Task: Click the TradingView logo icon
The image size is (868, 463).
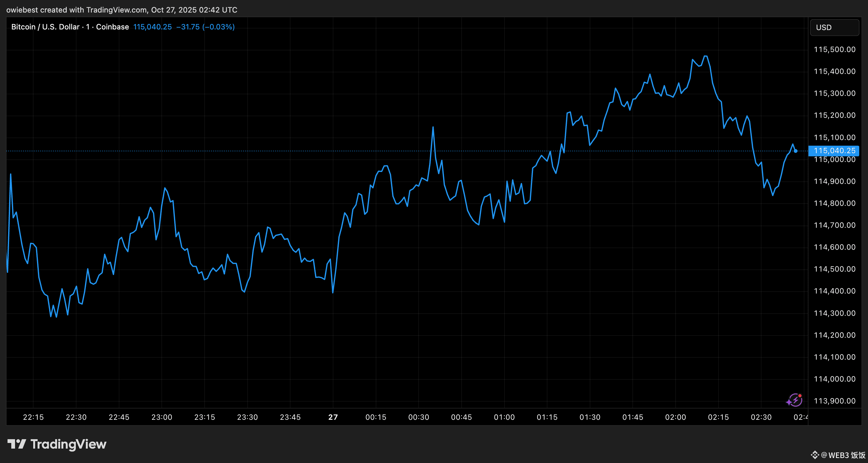Action: pyautogui.click(x=17, y=444)
